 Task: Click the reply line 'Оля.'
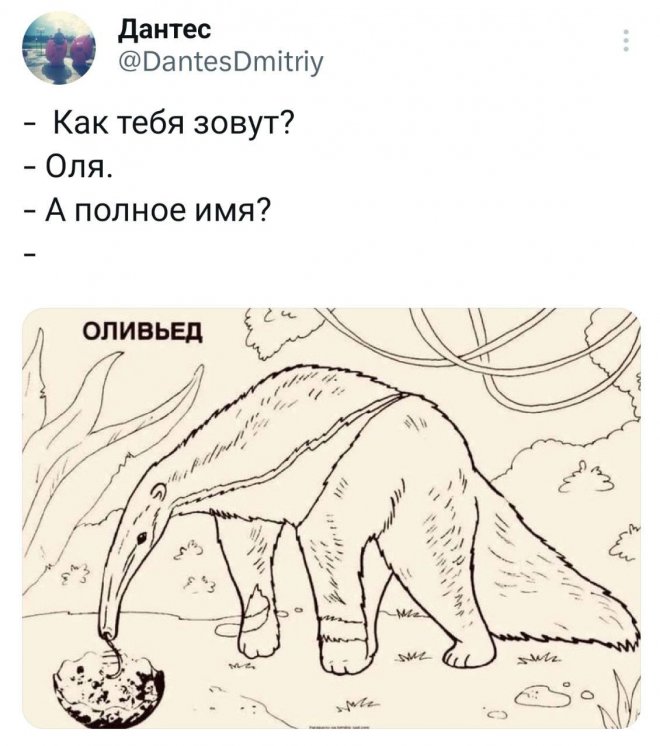(79, 167)
